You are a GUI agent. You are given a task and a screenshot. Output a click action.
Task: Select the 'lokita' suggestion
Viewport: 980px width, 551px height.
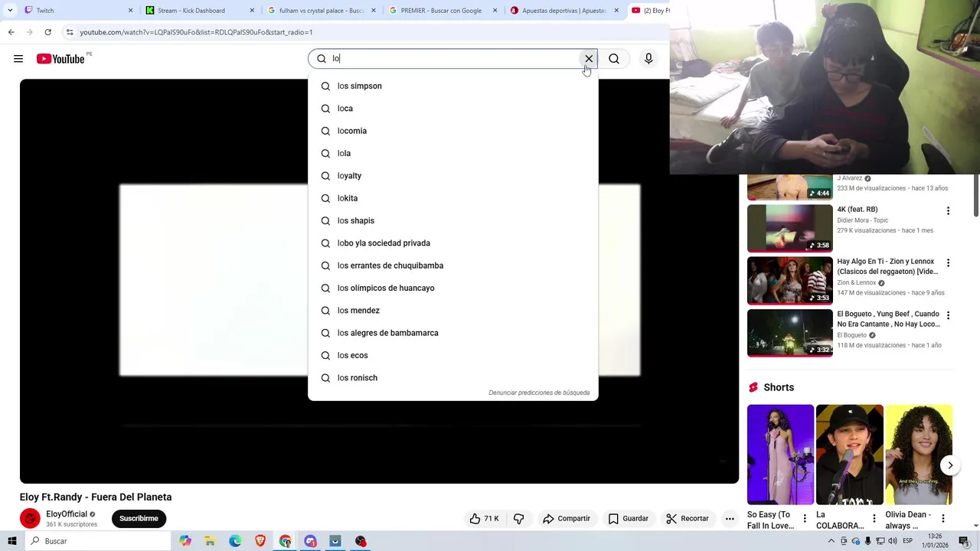click(x=453, y=198)
